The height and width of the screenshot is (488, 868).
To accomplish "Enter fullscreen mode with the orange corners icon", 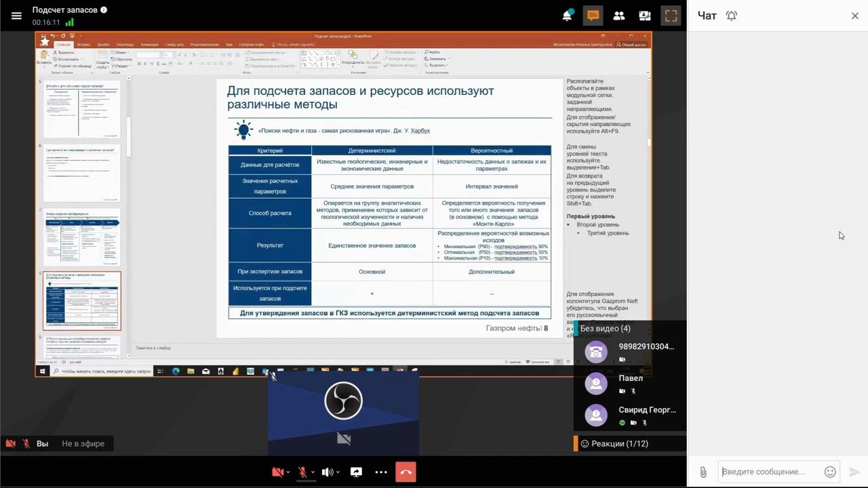I will point(671,16).
